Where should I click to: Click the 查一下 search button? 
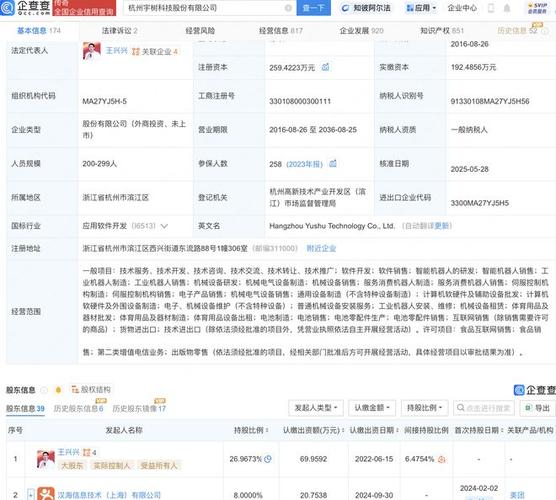click(313, 8)
